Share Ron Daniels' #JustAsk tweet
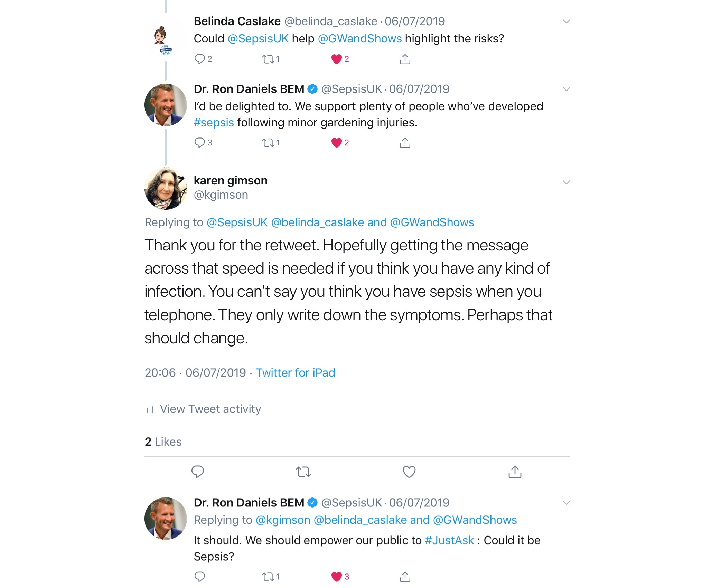702x588 pixels. (x=405, y=576)
